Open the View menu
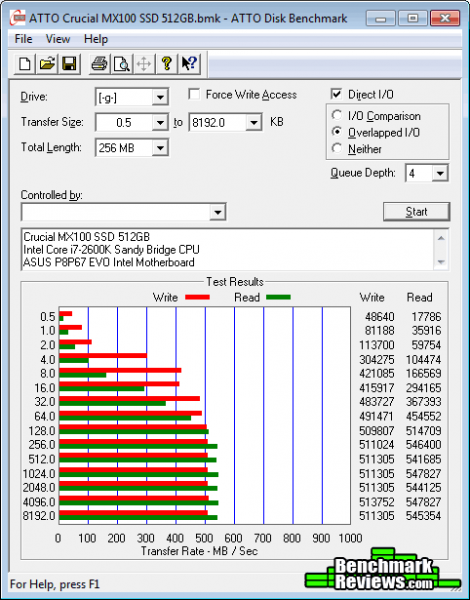 (x=58, y=39)
